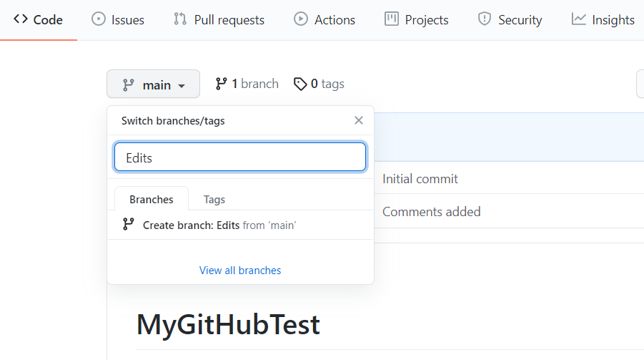Open the Projects tab
Screen dimensions: 644x360
417,20
